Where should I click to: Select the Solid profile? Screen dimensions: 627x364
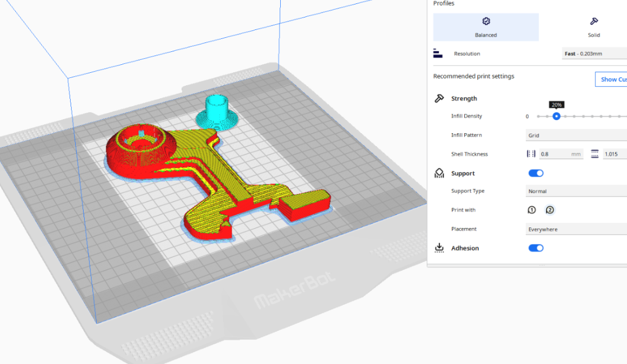[593, 27]
